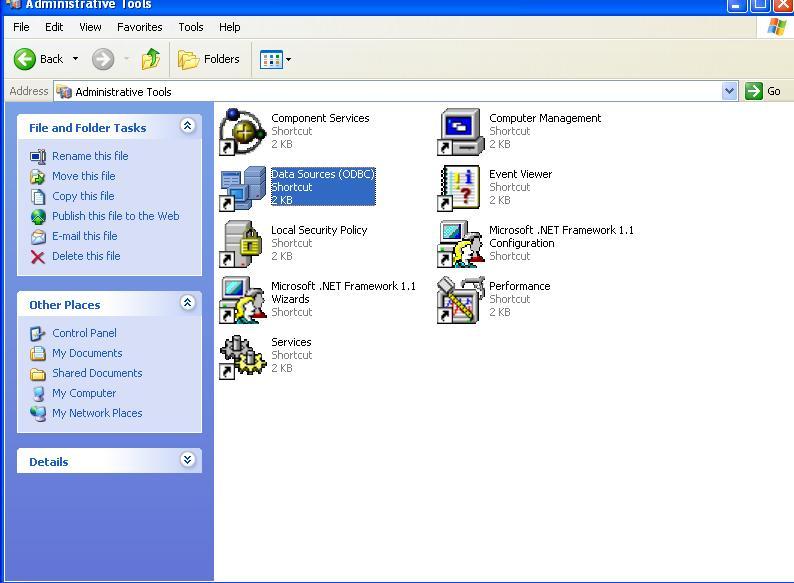Viewport: 794px width, 583px height.
Task: Open the Back history dropdown arrow
Action: tap(75, 59)
